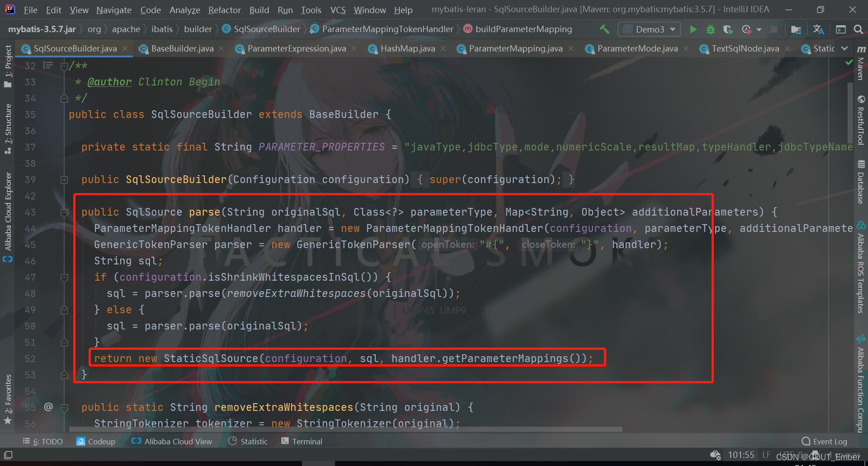This screenshot has width=868, height=466.
Task: Open the Terminal tool window
Action: click(x=302, y=441)
